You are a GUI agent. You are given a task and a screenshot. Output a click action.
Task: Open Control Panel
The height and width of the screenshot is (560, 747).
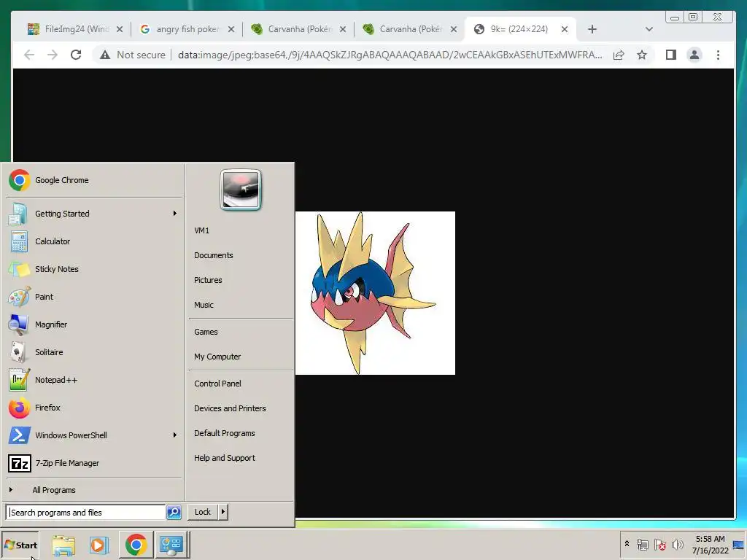tap(241, 384)
